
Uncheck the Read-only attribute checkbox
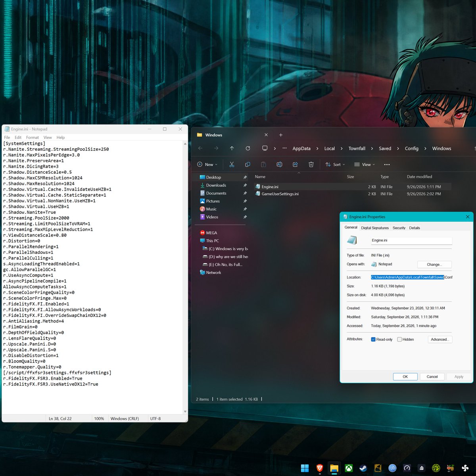(x=373, y=340)
